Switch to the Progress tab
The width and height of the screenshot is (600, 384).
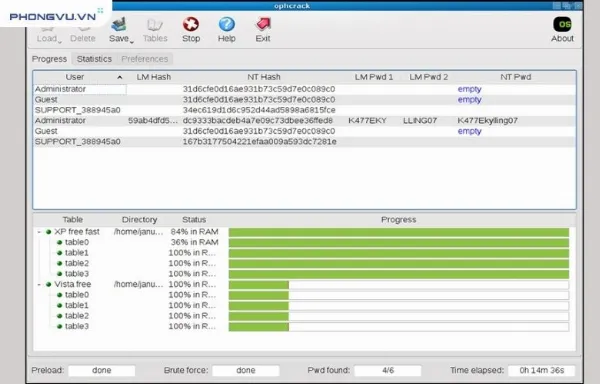tap(49, 59)
